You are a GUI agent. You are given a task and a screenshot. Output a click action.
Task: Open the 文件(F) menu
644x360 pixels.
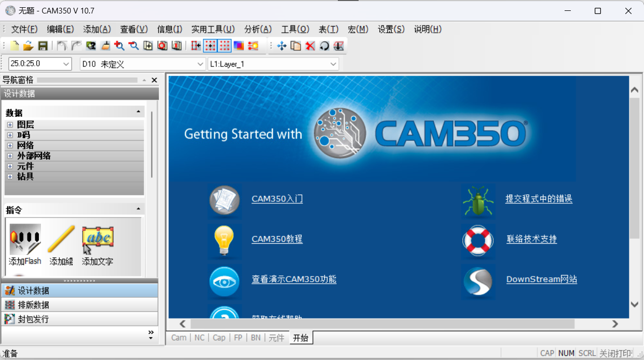point(24,30)
